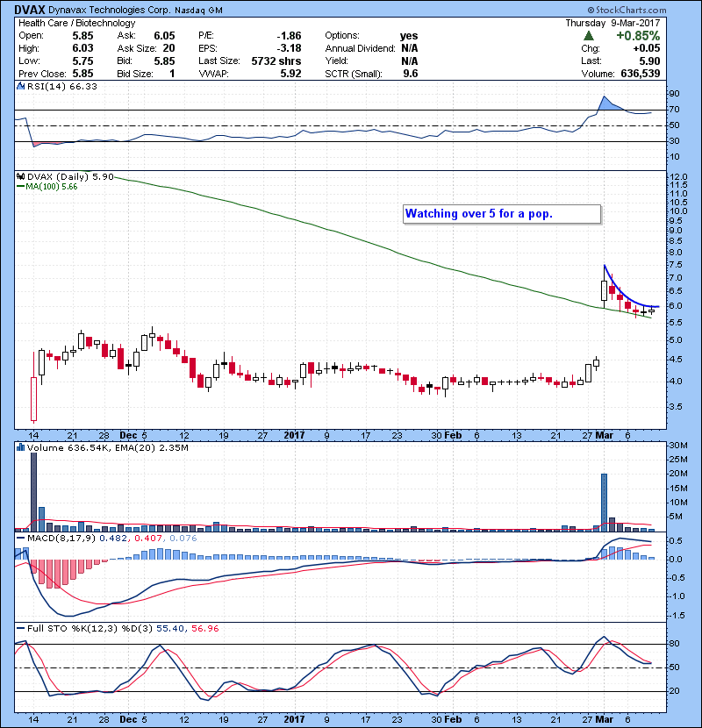The height and width of the screenshot is (728, 702).
Task: Click the Chg value +0.05
Action: [646, 48]
